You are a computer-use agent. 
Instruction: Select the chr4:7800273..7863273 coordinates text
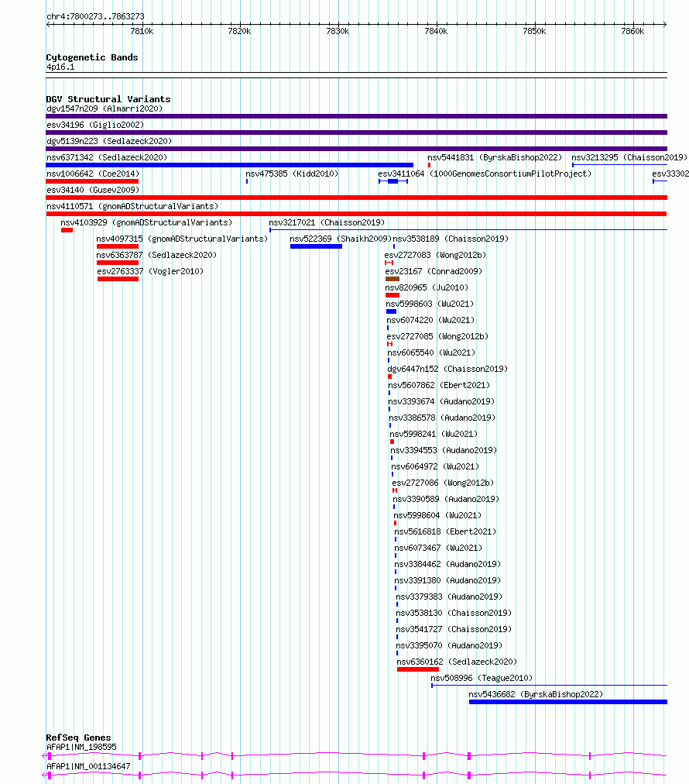(95, 16)
